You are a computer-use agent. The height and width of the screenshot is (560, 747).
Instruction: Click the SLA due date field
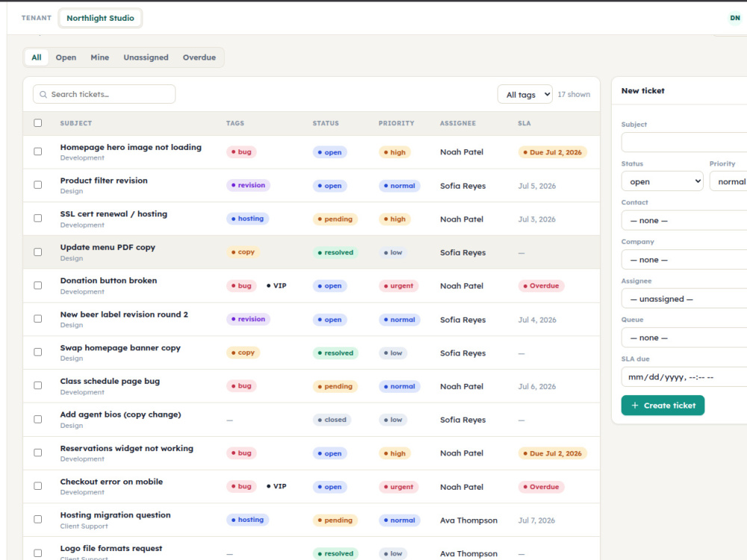coord(684,376)
